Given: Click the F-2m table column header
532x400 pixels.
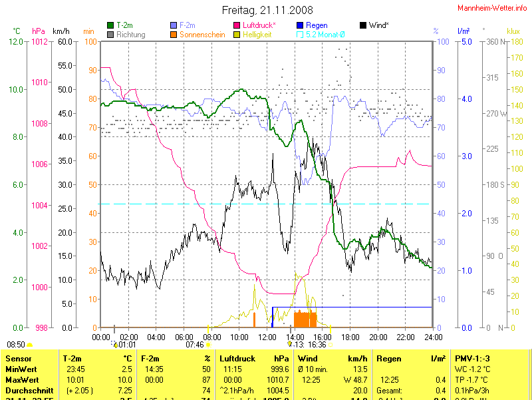Looking at the screenshot, I should pyautogui.click(x=150, y=359).
